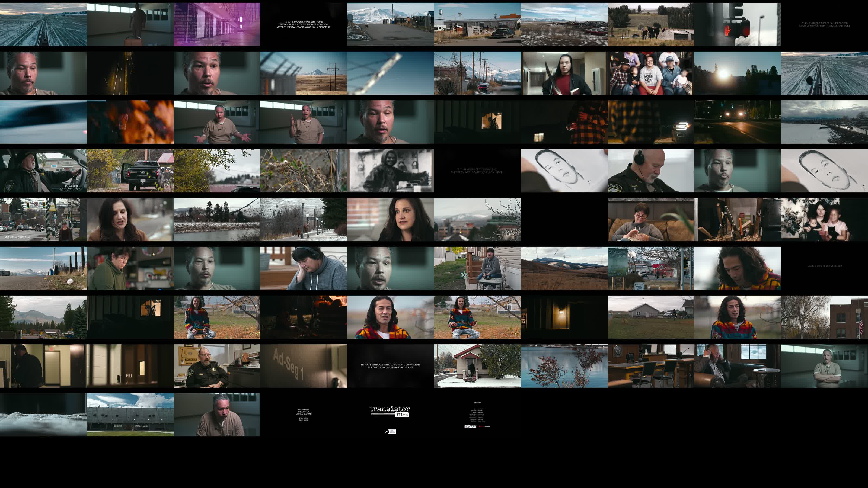Select the sleeping person with headphones frame

tap(303, 268)
